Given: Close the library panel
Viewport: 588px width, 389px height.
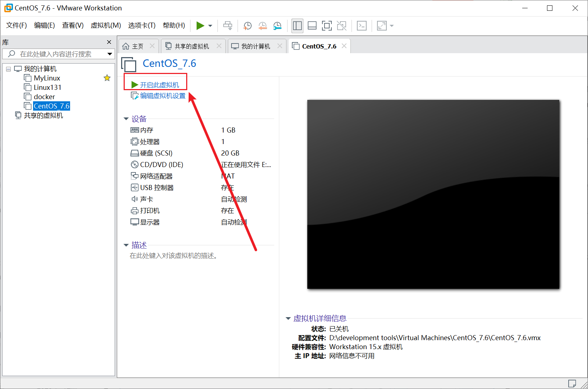Looking at the screenshot, I should pos(109,42).
